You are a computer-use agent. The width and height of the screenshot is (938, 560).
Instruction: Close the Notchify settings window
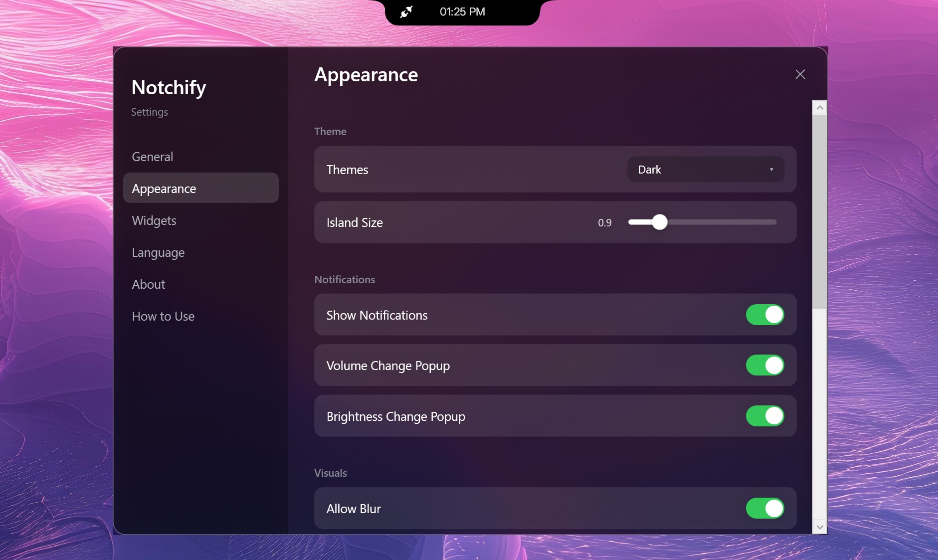tap(800, 74)
